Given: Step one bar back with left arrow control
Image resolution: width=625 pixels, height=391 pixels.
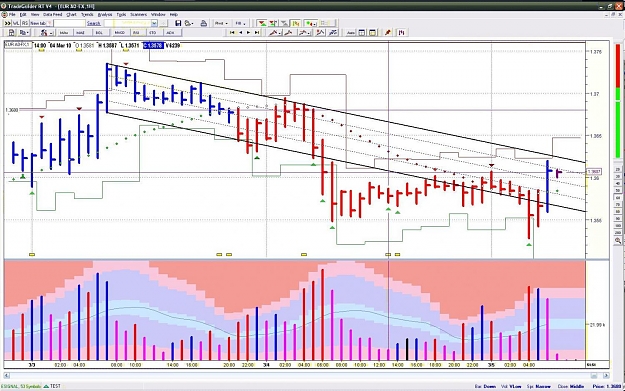Looking at the screenshot, I should click(x=240, y=33).
